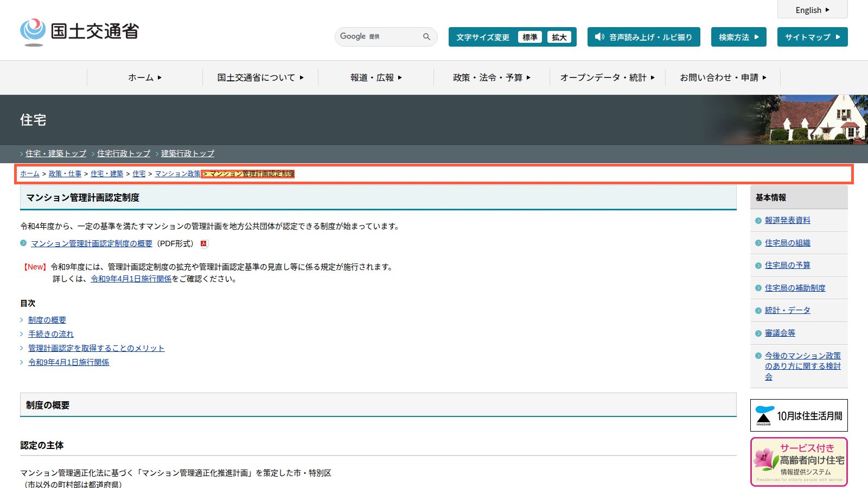
Task: Click the 国土交通省 logo
Action: (x=80, y=31)
